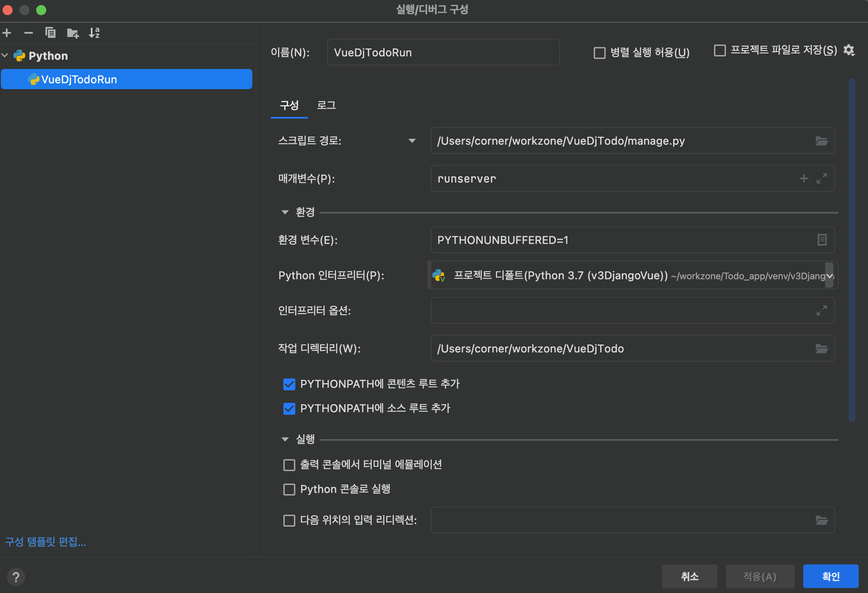Screen dimensions: 868x593
Task: Uncheck PYTHONPATH에 콘텐츠 루트 추가
Action: point(289,384)
